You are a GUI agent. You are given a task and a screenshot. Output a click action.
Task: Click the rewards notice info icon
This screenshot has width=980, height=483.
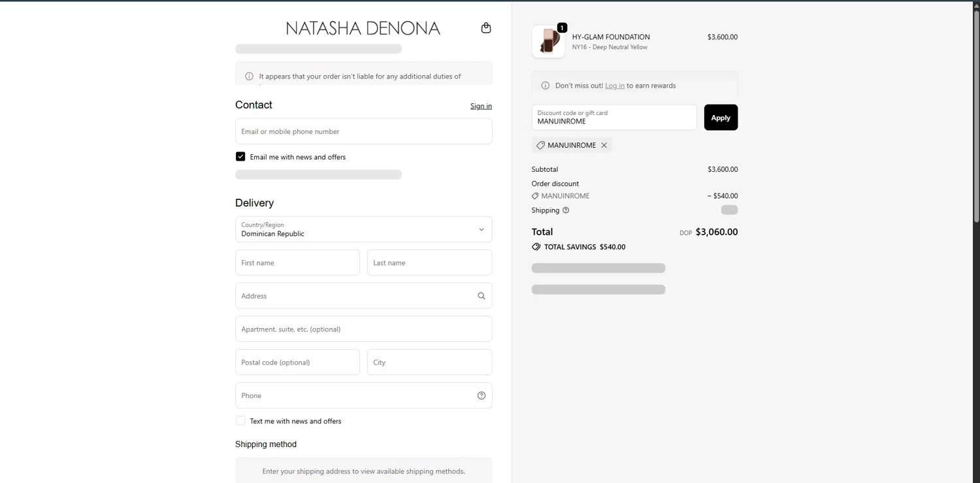click(x=546, y=86)
